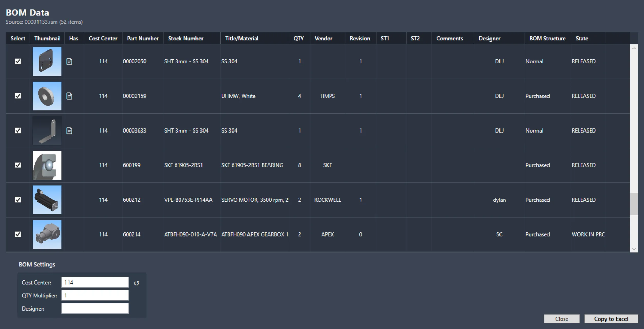Open the servo motor thumbnail
The height and width of the screenshot is (329, 644).
pos(47,200)
